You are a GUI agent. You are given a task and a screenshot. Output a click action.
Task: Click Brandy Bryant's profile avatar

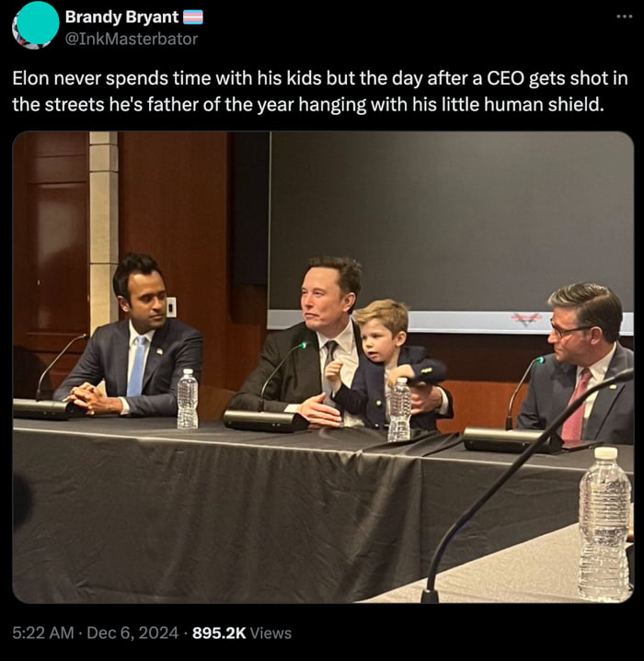coord(36,26)
